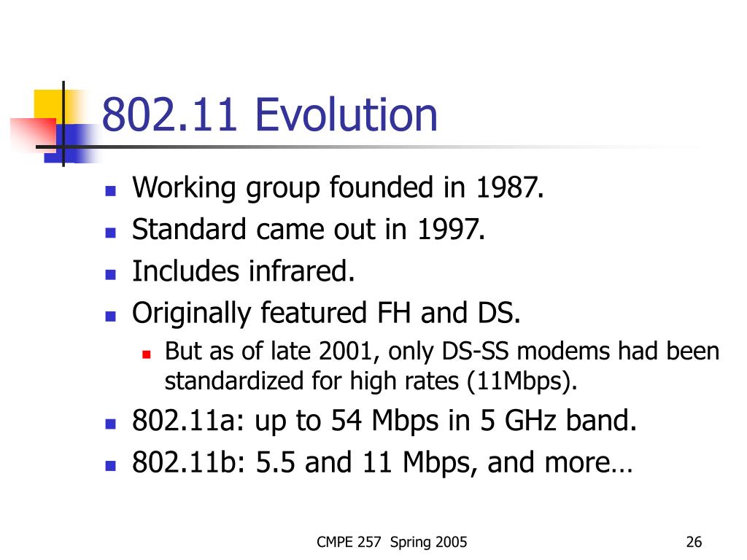The width and height of the screenshot is (747, 560).
Task: Select the text "Includes infrared."
Action: tap(244, 271)
